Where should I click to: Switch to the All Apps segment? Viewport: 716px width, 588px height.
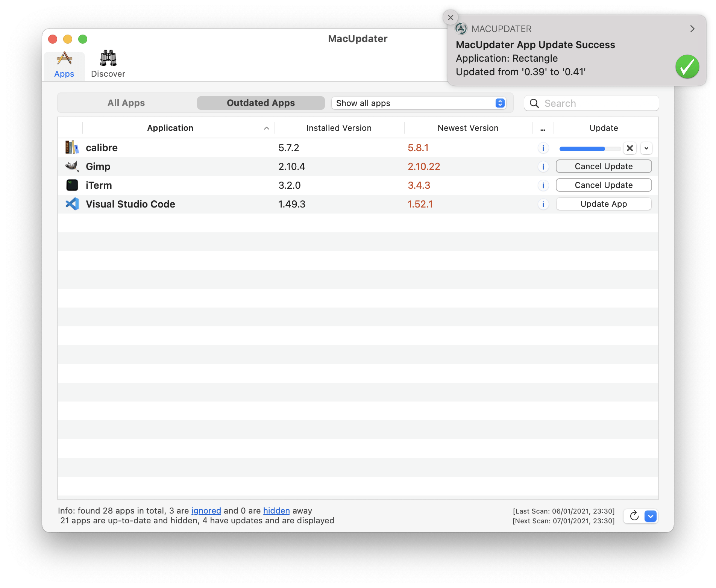coord(126,103)
